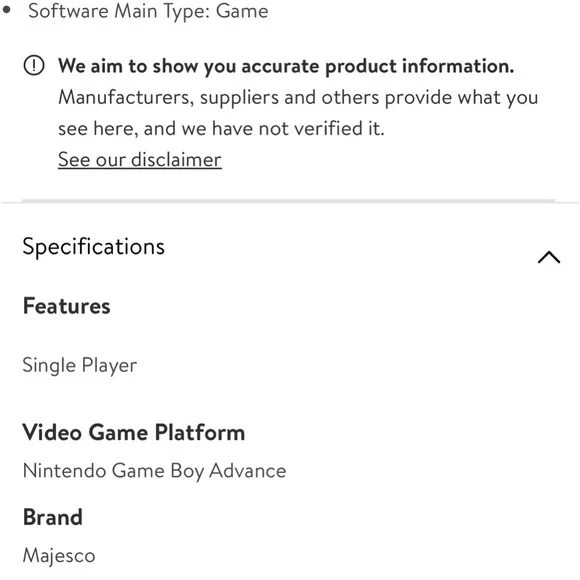Click the Single Player feature value
The height and width of the screenshot is (580, 580).
click(x=80, y=365)
